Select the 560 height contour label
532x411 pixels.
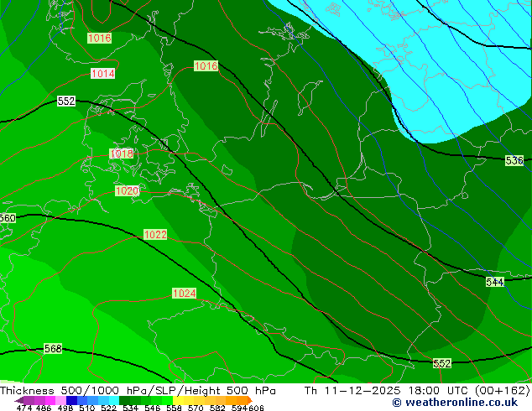[8, 218]
